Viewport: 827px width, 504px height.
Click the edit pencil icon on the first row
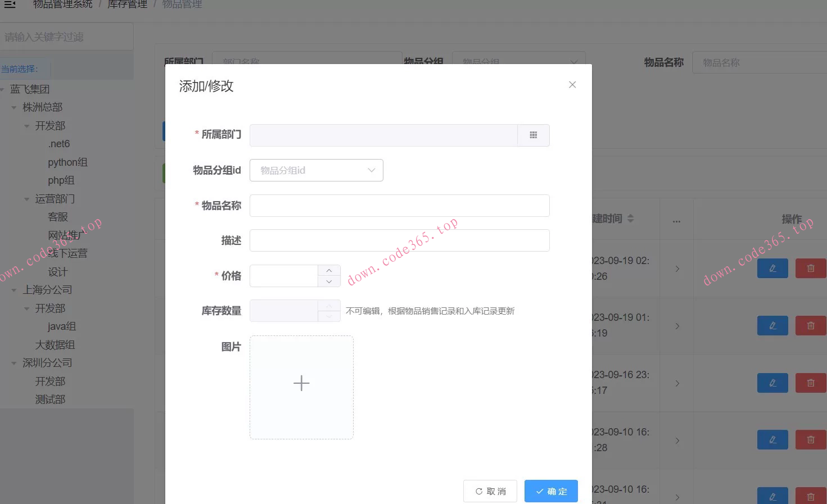tap(772, 268)
